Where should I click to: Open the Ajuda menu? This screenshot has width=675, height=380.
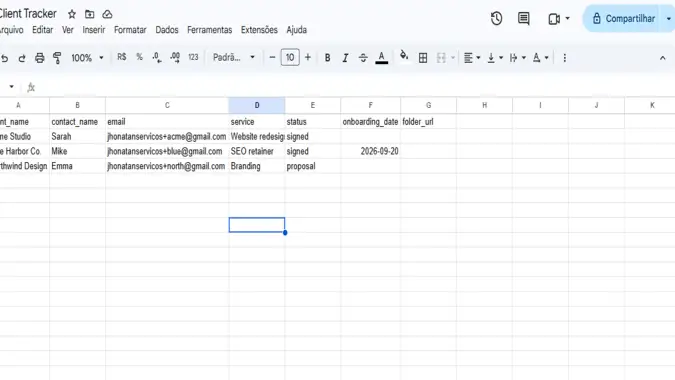[297, 30]
